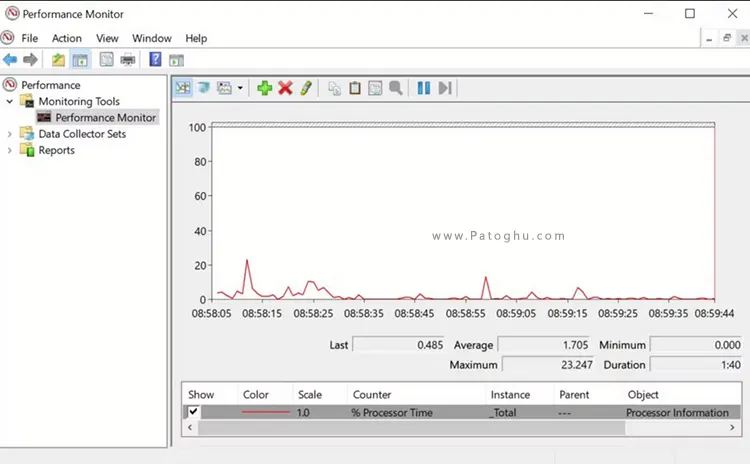The height and width of the screenshot is (464, 750).
Task: Toggle Show/Hide Action Pane icon
Action: pos(176,60)
